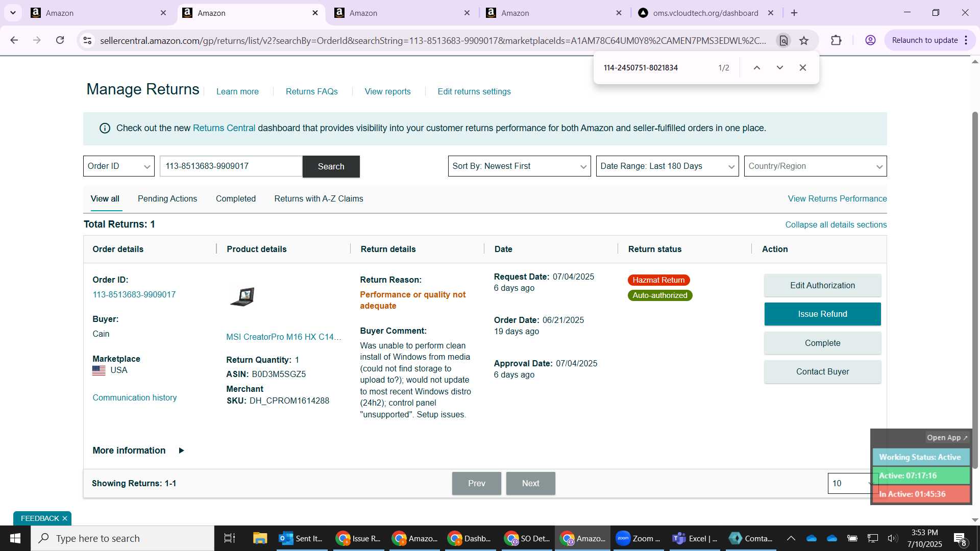Switch to Completed tab
The height and width of the screenshot is (551, 980).
tap(236, 199)
